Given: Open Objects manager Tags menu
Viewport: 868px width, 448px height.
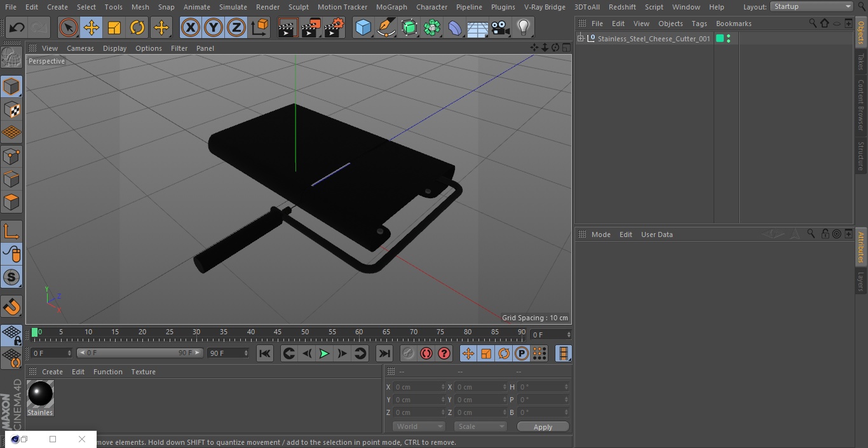Looking at the screenshot, I should (x=699, y=24).
